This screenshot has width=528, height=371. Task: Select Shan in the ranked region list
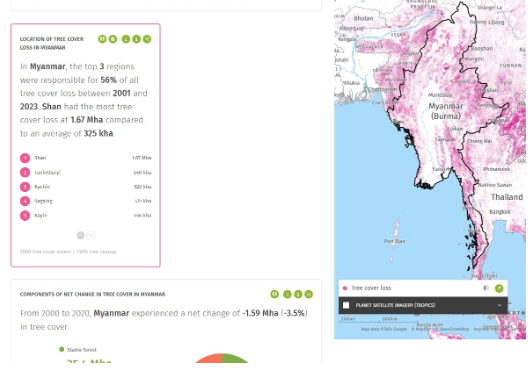pyautogui.click(x=86, y=158)
